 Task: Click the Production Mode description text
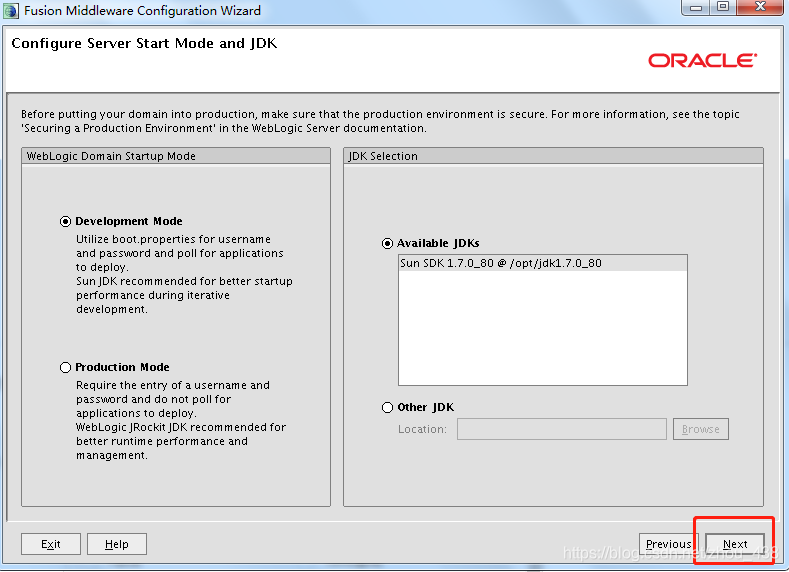181,420
